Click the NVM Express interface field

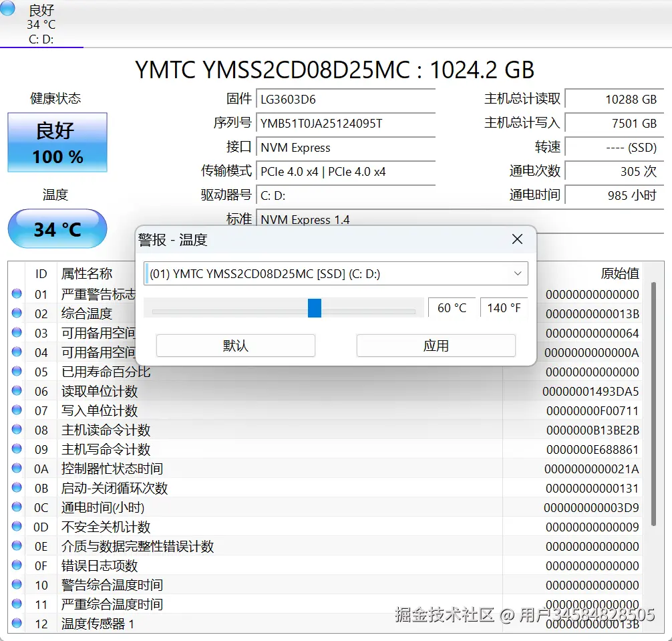point(345,148)
